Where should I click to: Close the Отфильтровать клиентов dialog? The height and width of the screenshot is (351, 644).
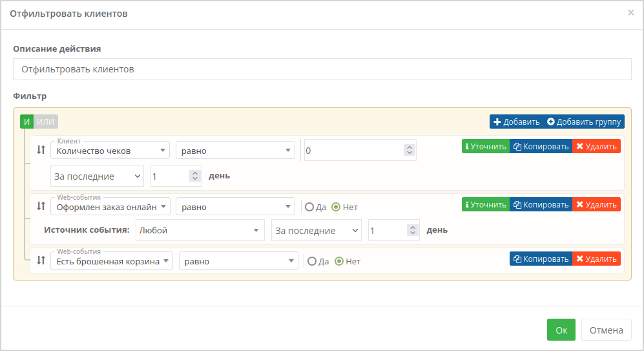[631, 13]
